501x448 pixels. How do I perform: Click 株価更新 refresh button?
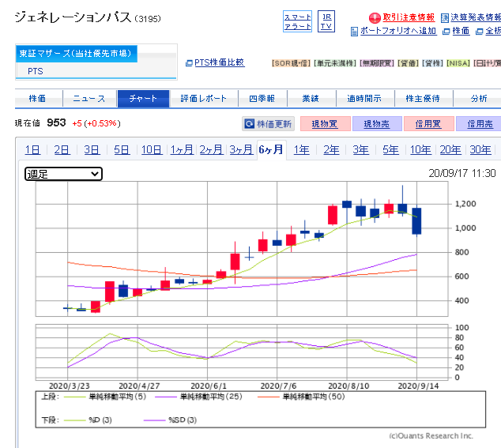tap(269, 124)
